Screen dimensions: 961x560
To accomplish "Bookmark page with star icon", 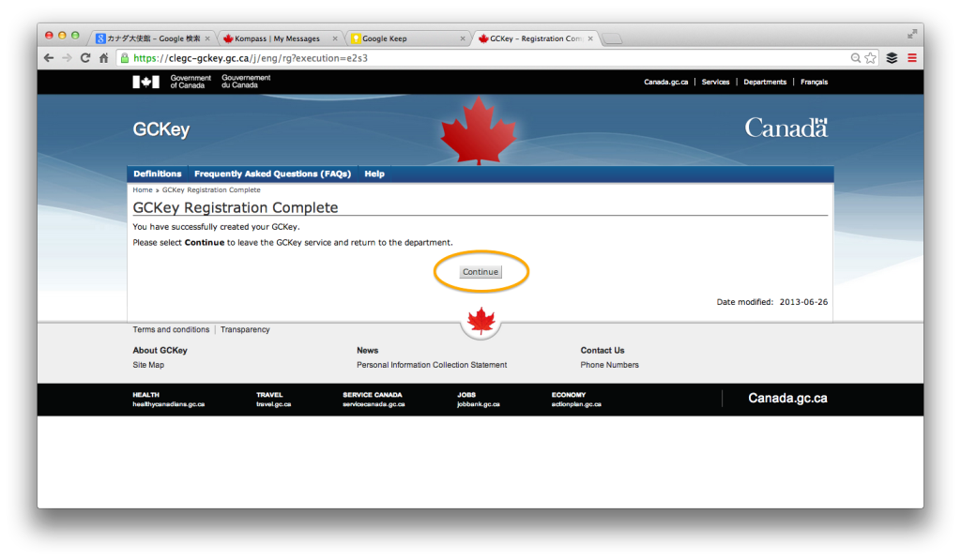I will tap(870, 58).
